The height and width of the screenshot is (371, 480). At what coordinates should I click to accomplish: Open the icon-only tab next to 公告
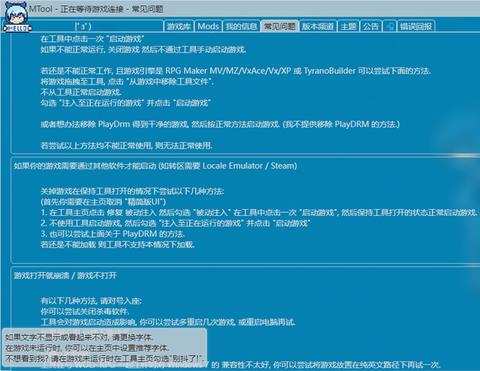[x=389, y=26]
